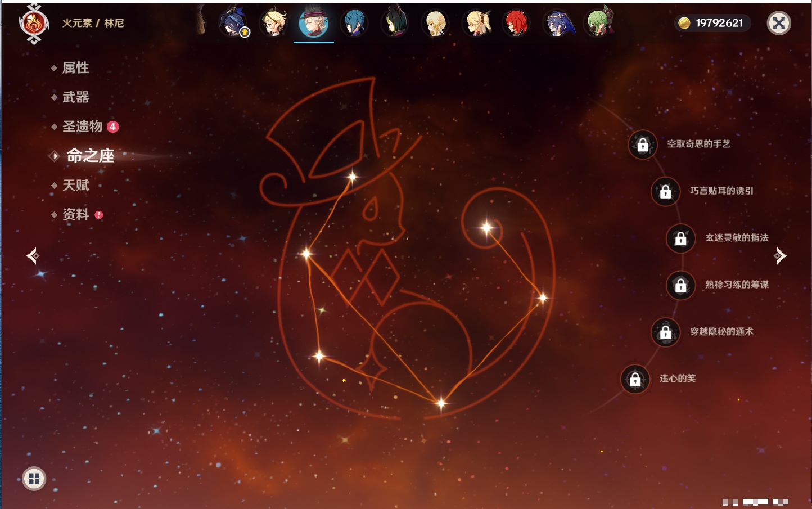The height and width of the screenshot is (509, 812).
Task: Click the red 4 badge on 圣遗物
Action: (x=113, y=127)
